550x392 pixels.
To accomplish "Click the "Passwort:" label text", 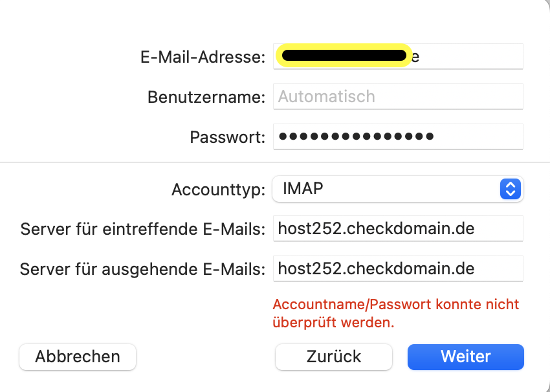I will (x=227, y=137).
